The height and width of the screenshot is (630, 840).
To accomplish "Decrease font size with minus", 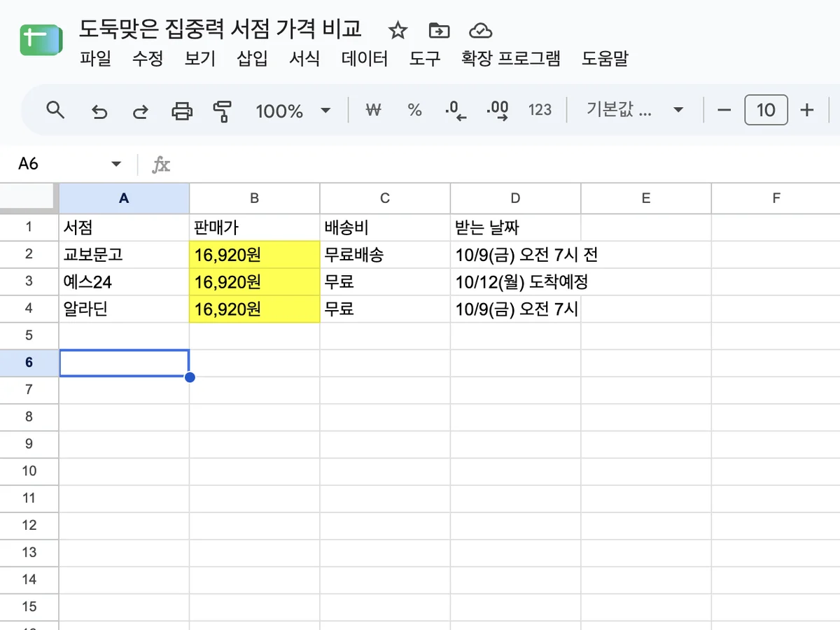I will pos(724,110).
